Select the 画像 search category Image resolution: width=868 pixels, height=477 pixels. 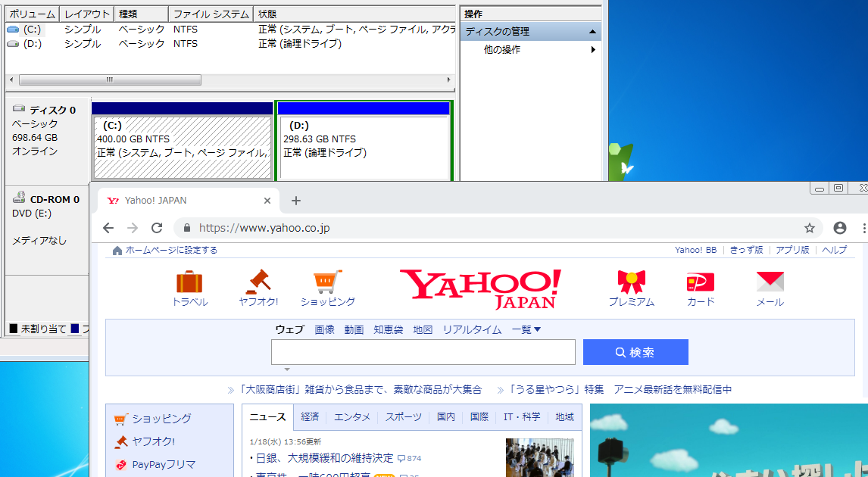point(324,330)
